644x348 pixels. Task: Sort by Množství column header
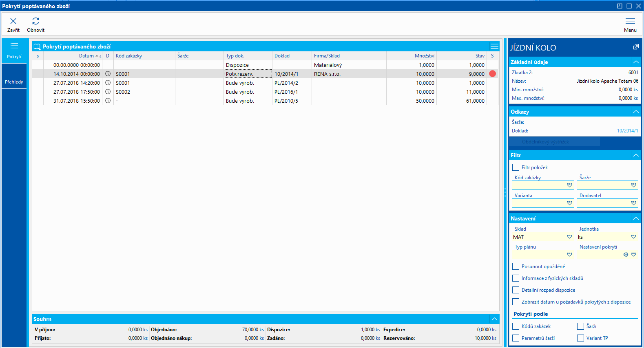click(412, 56)
